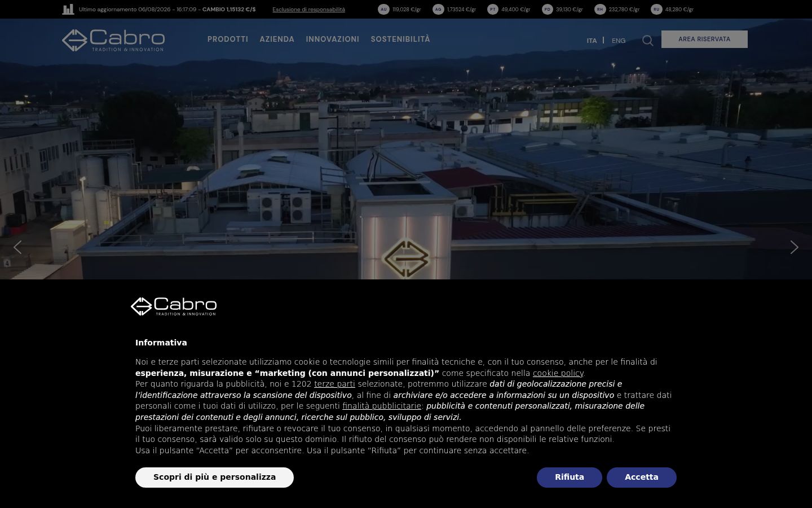Click the Informativa heading
The width and height of the screenshot is (812, 508).
coord(161,343)
